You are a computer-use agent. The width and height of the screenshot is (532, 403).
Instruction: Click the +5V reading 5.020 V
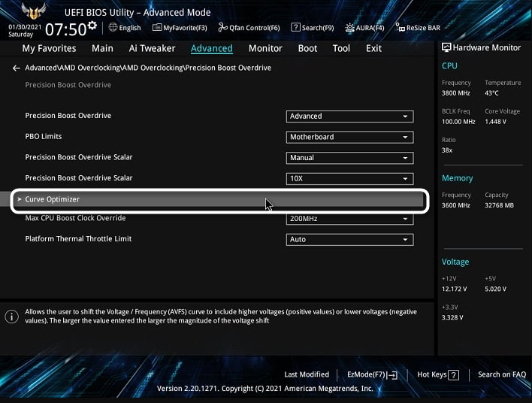[495, 289]
